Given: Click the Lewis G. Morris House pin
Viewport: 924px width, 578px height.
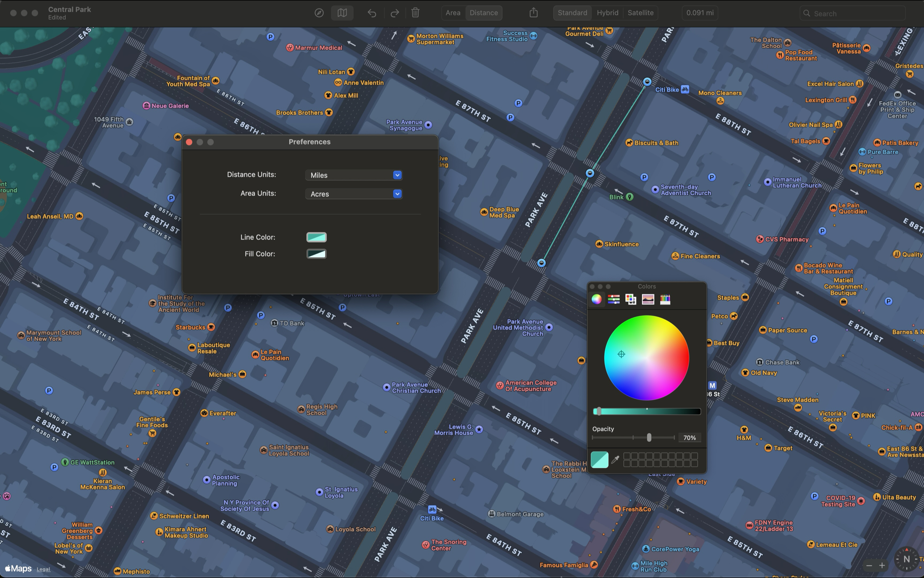Looking at the screenshot, I should 479,429.
